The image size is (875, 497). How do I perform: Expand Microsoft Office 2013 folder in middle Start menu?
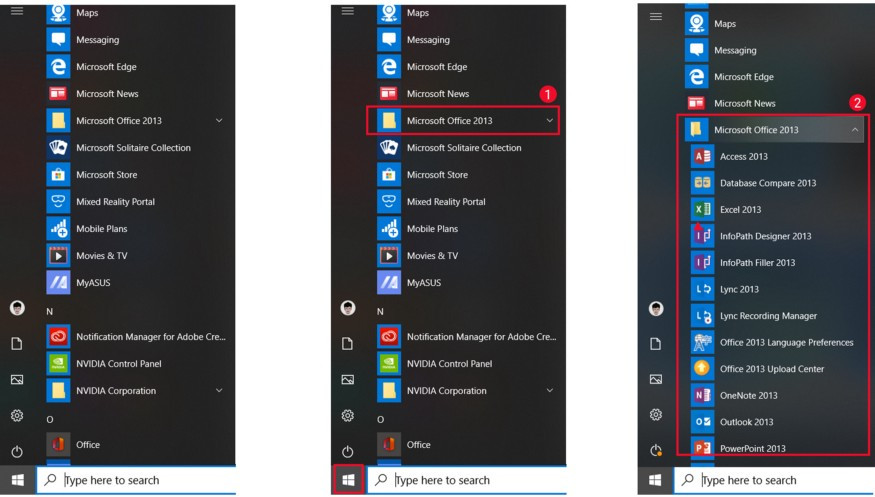tap(463, 120)
